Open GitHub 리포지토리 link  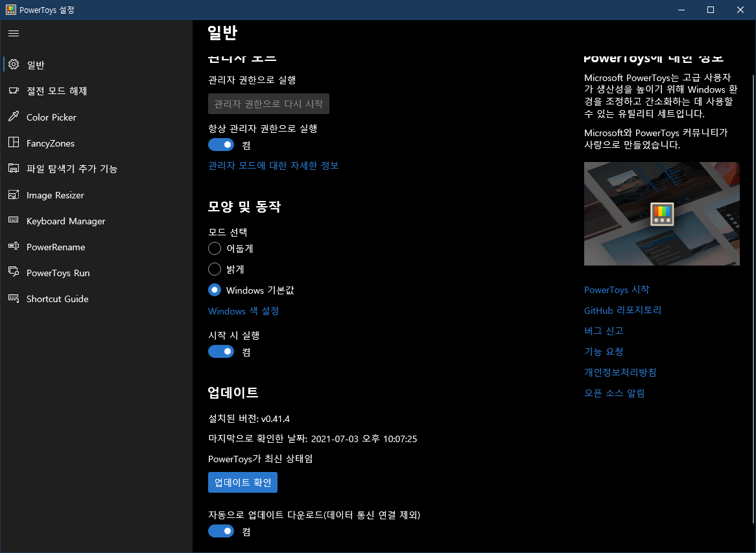(623, 310)
